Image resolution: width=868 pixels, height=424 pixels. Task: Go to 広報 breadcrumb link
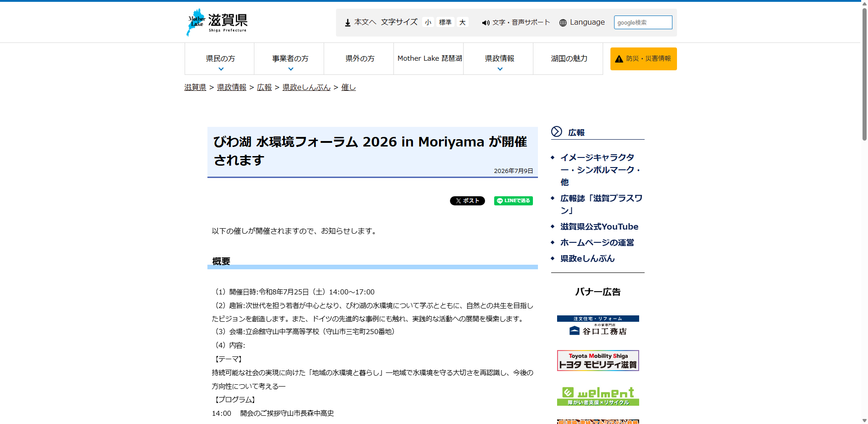(264, 87)
